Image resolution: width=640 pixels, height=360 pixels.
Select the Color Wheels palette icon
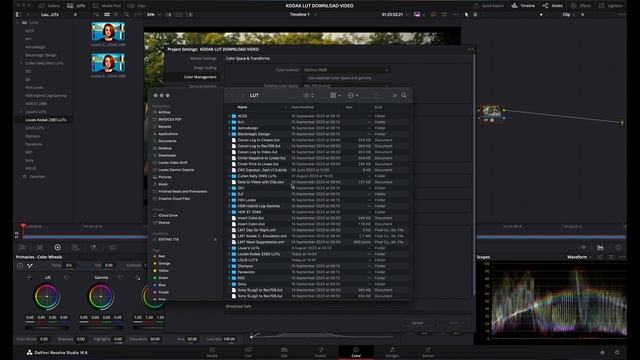(x=58, y=247)
